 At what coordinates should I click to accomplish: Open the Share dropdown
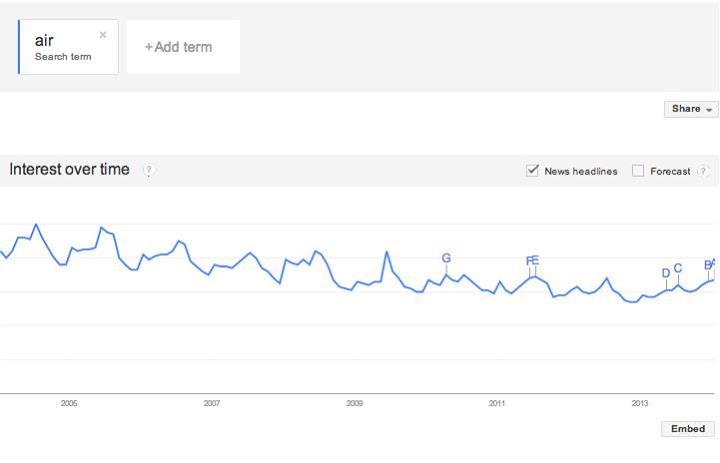[691, 109]
